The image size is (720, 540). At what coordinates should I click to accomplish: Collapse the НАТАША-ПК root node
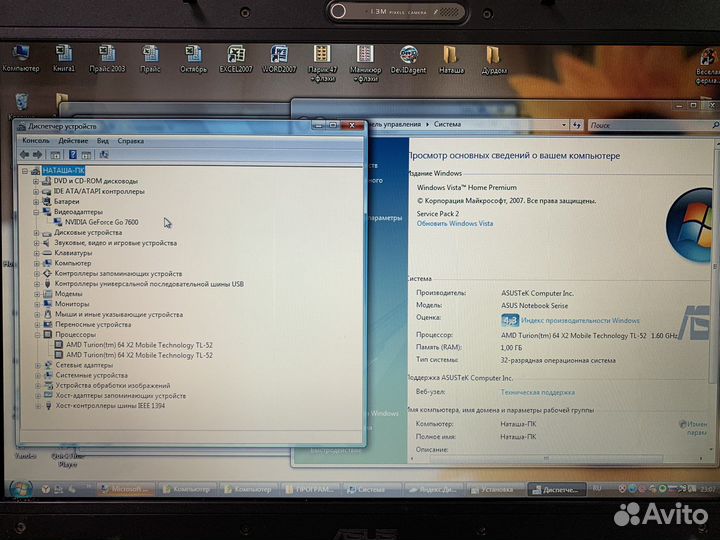coord(25,171)
